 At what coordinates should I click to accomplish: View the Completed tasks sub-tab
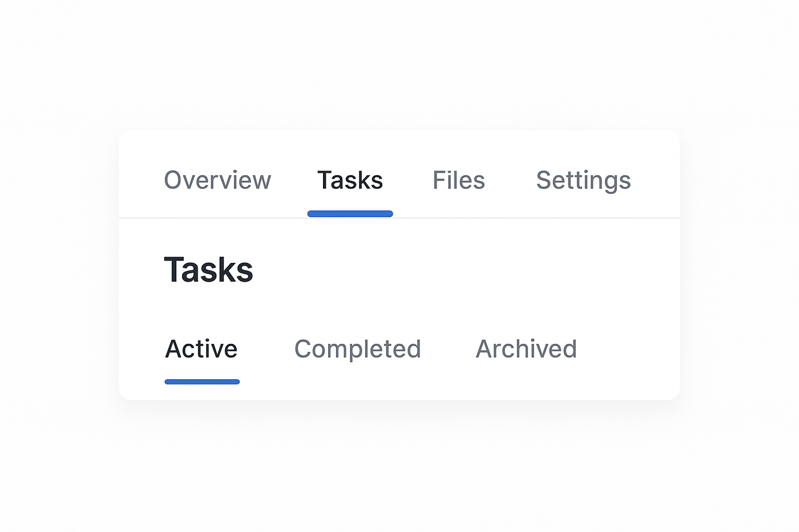[x=357, y=349]
